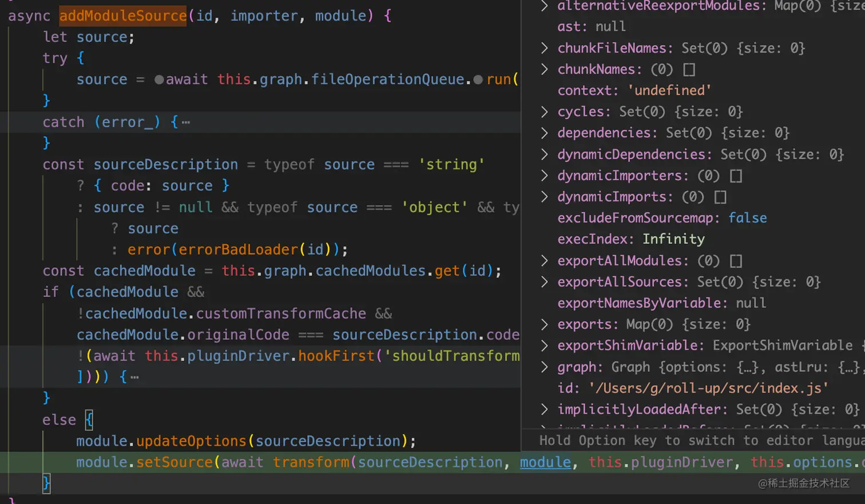The width and height of the screenshot is (865, 504).
Task: Expand the dynamicImports array entry
Action: click(544, 197)
